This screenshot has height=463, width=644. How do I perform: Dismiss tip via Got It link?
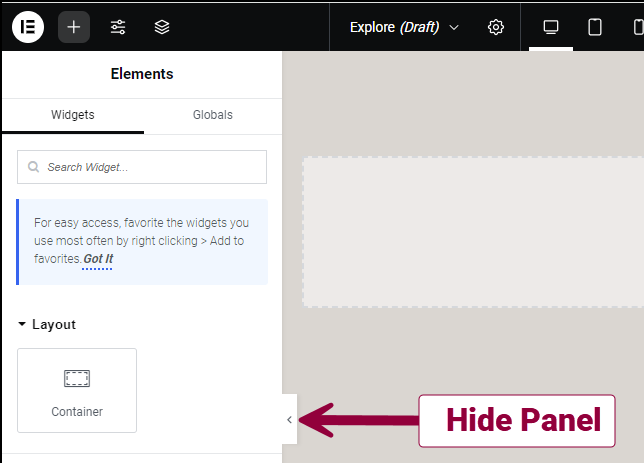pos(98,259)
